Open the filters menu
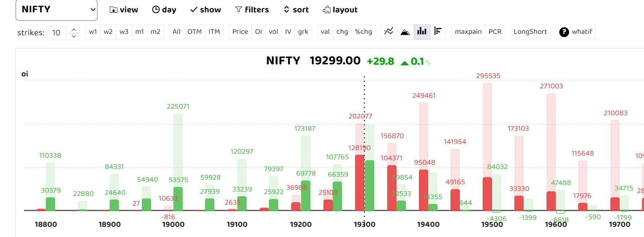This screenshot has height=237, width=644. (x=252, y=10)
